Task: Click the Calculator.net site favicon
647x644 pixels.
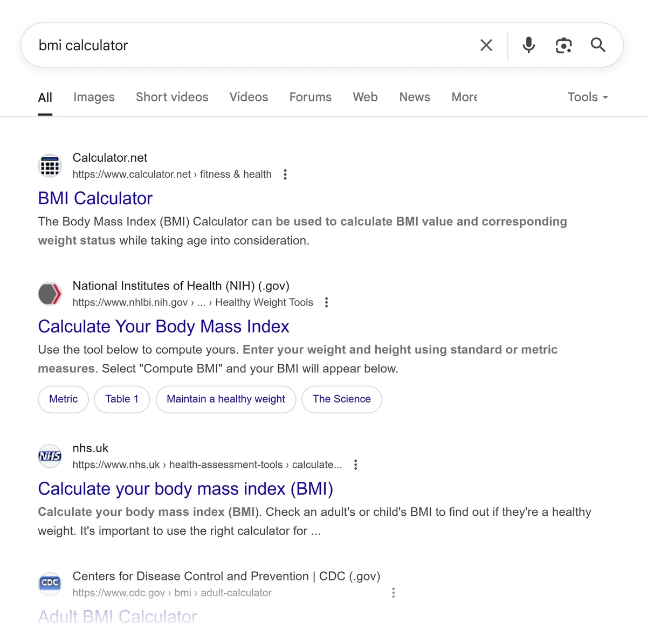Action: point(50,165)
